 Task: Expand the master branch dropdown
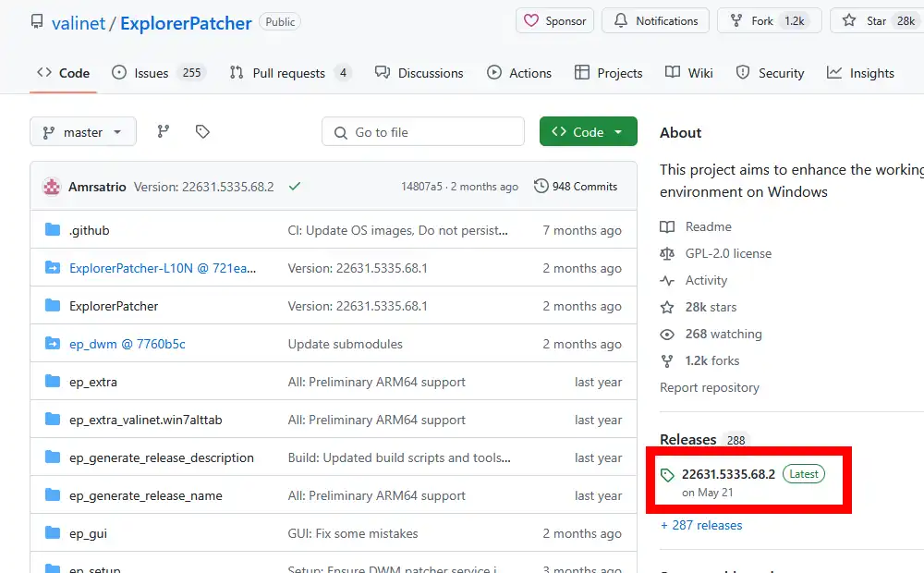(x=83, y=131)
